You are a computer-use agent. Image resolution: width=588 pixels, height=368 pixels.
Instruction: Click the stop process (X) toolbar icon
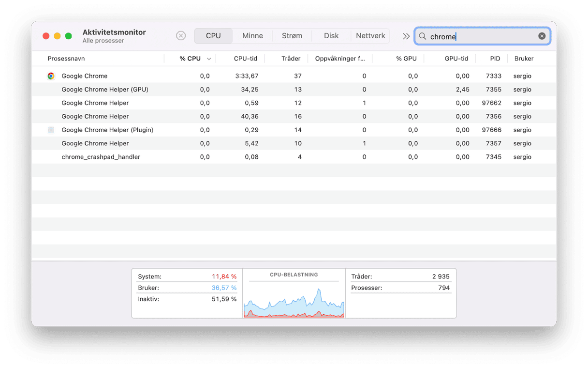click(181, 36)
